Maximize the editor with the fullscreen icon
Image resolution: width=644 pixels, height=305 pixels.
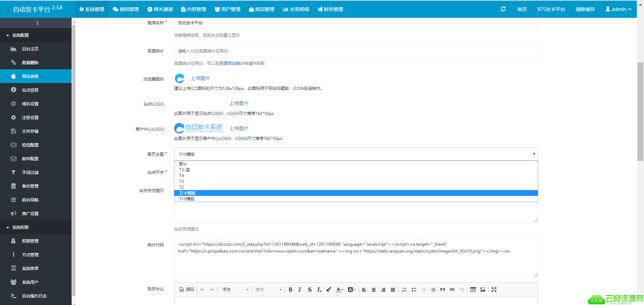click(494, 290)
